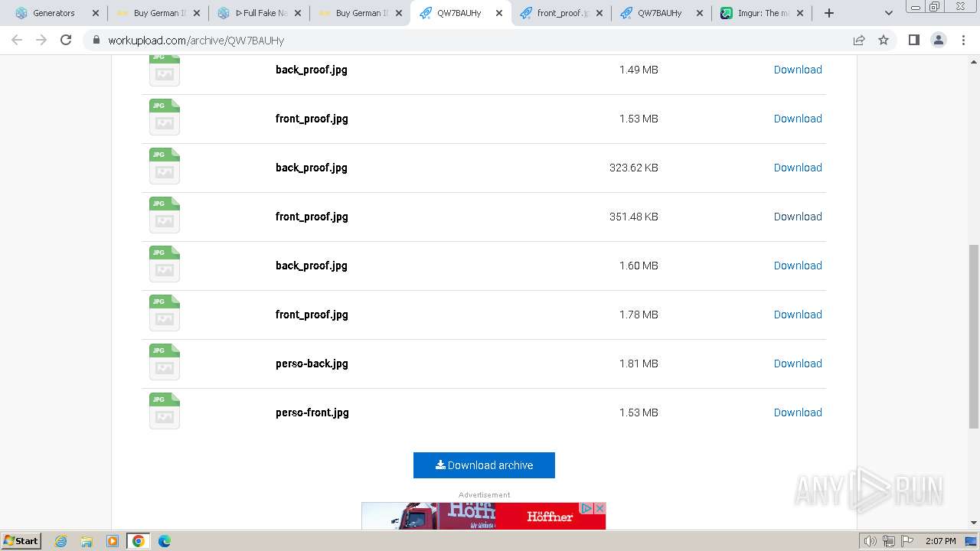This screenshot has height=551, width=980.
Task: Download the 1.53 MB front_proof.jpg
Action: pyautogui.click(x=798, y=119)
